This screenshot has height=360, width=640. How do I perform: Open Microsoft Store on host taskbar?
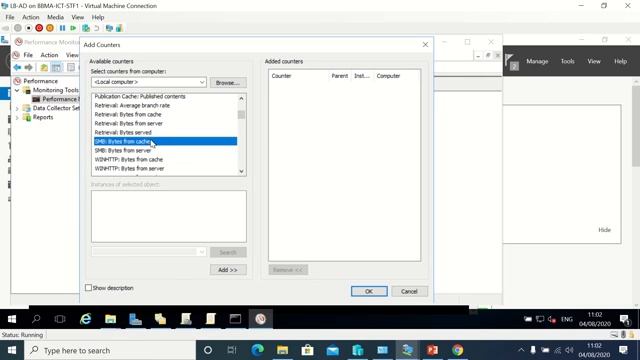click(x=307, y=350)
